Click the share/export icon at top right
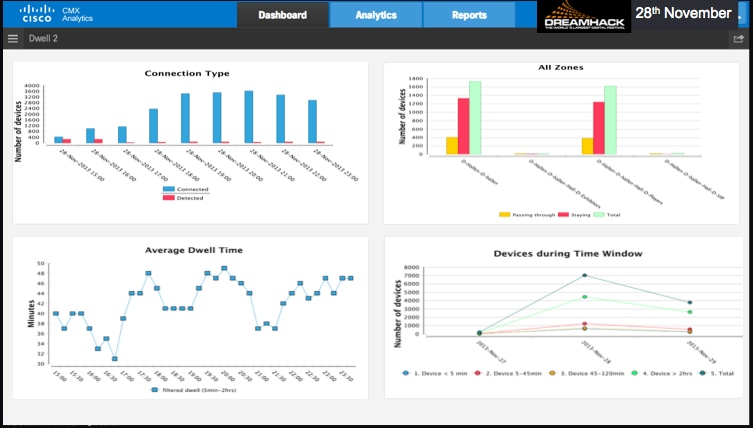The height and width of the screenshot is (428, 753). click(x=738, y=39)
